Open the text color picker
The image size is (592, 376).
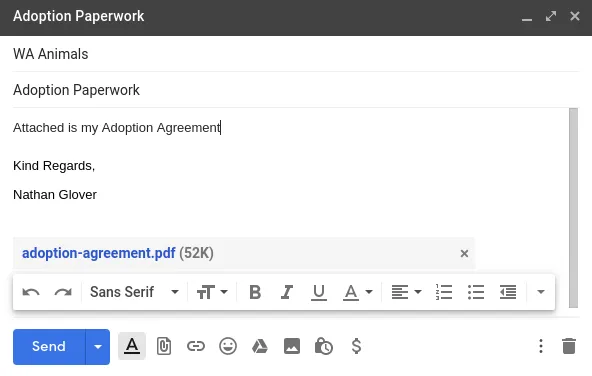tap(358, 292)
